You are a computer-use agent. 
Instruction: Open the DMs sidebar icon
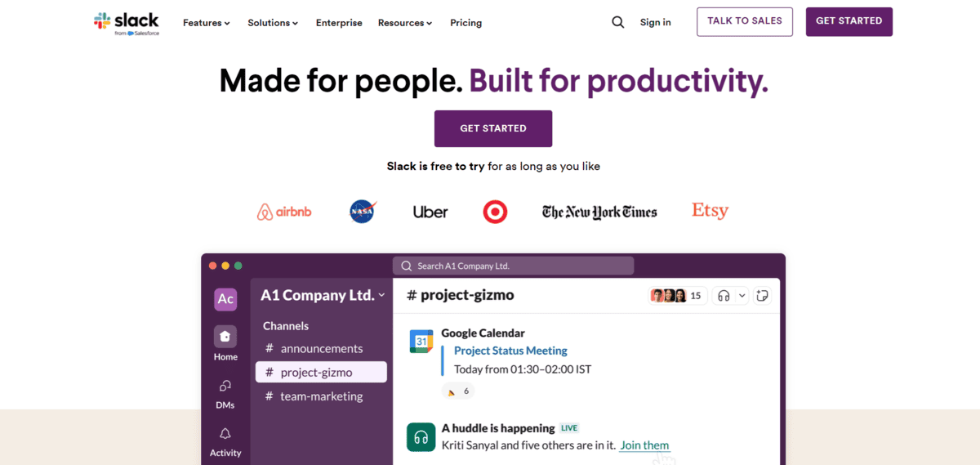225,386
